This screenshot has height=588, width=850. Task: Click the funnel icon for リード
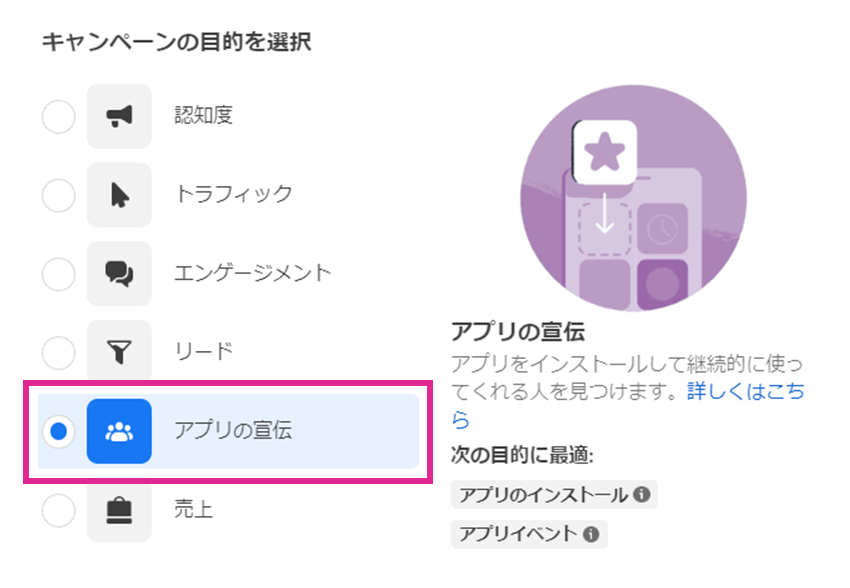click(x=119, y=352)
